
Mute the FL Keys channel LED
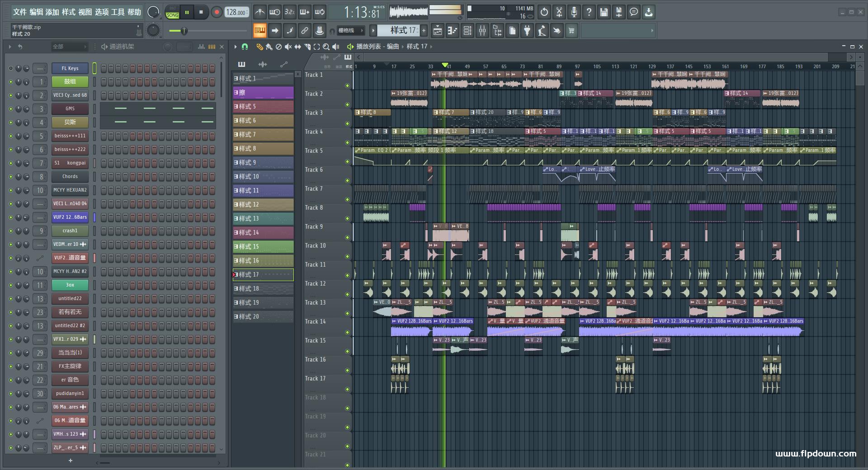(10, 68)
